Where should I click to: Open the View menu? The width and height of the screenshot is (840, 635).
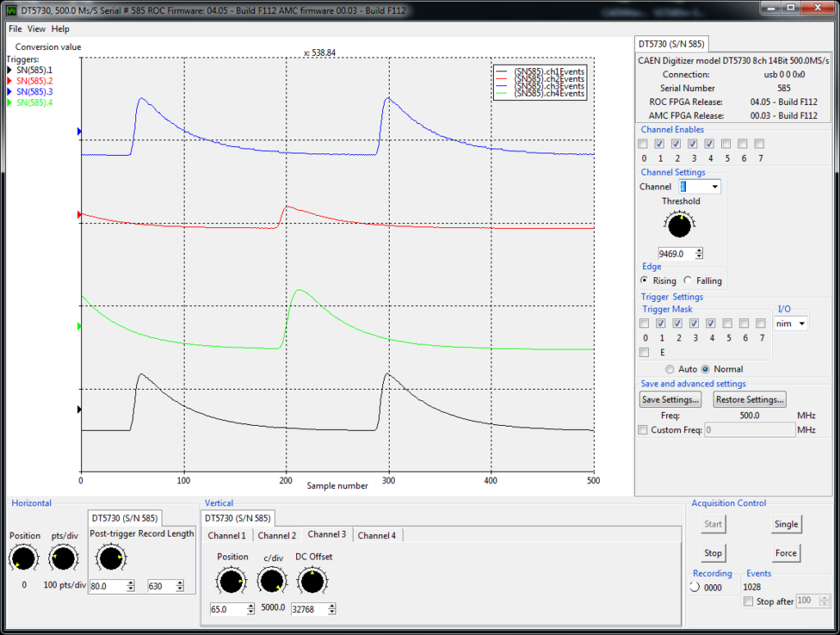pyautogui.click(x=36, y=29)
